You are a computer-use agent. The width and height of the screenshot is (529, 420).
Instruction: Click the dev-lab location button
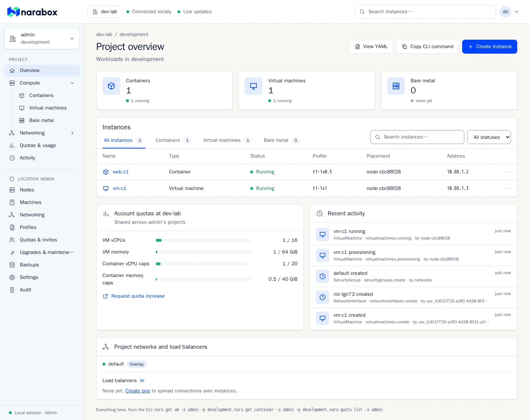tap(105, 12)
